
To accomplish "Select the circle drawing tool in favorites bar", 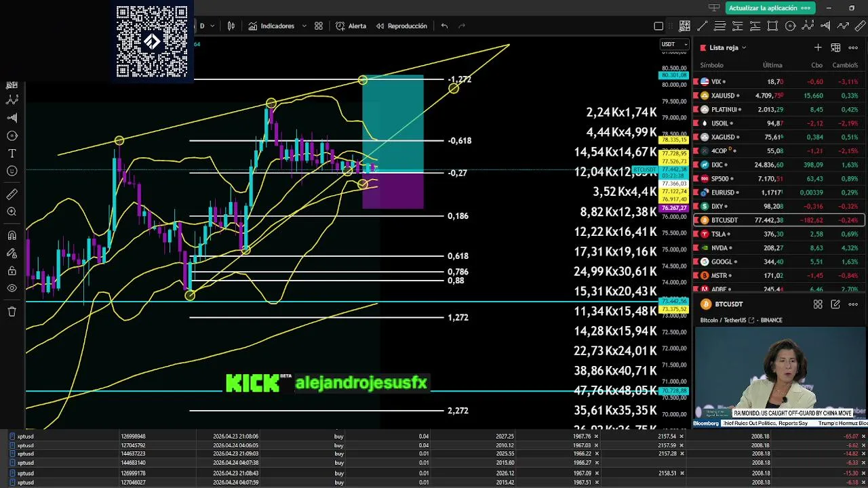I will click(x=790, y=26).
